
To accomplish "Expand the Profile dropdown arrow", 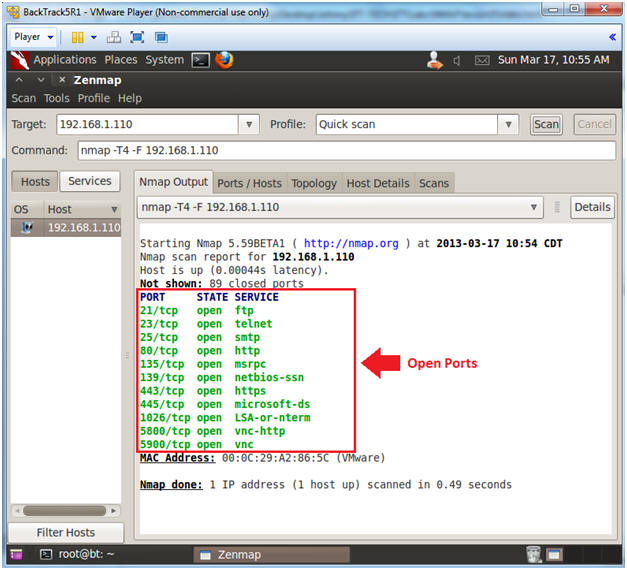I will (x=508, y=124).
